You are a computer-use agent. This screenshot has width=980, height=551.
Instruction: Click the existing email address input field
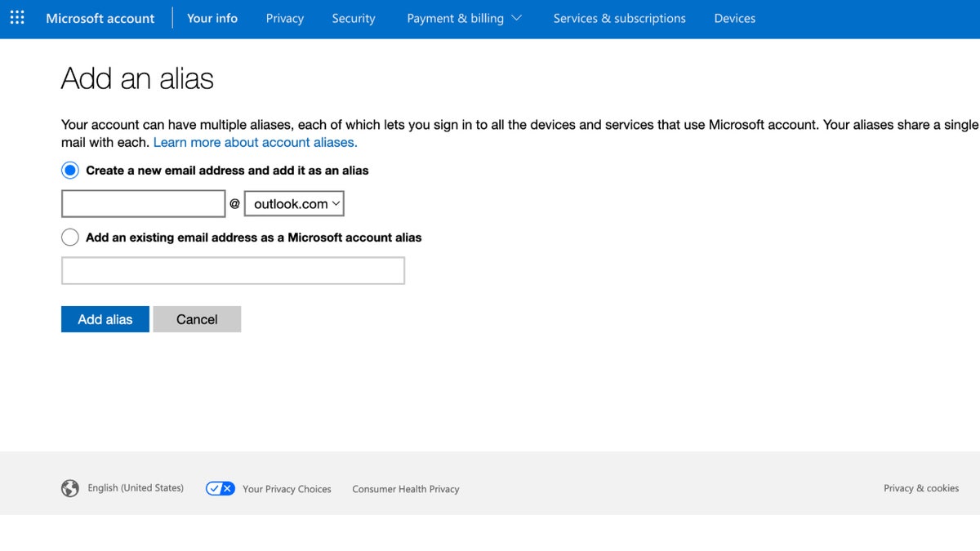point(233,271)
